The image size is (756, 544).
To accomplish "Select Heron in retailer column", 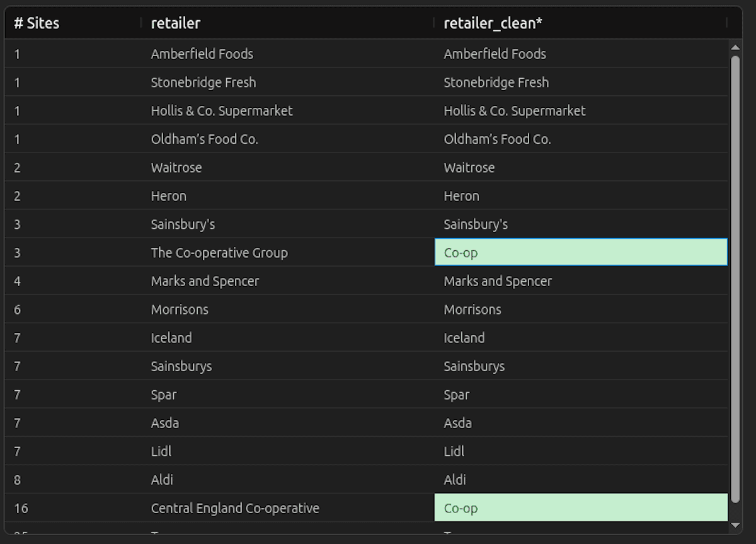I will 169,195.
